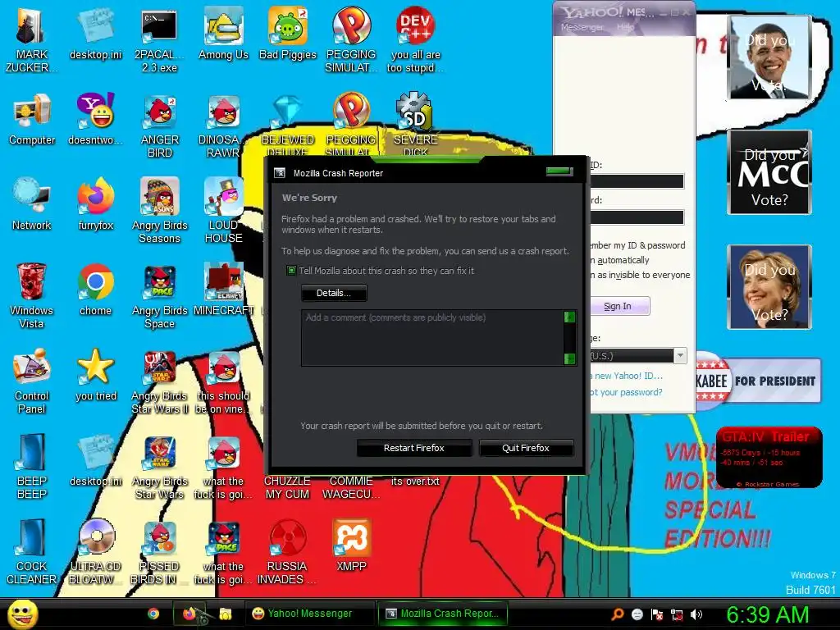Select the BEEP BEEP desktop icon
The width and height of the screenshot is (840, 630).
32,467
